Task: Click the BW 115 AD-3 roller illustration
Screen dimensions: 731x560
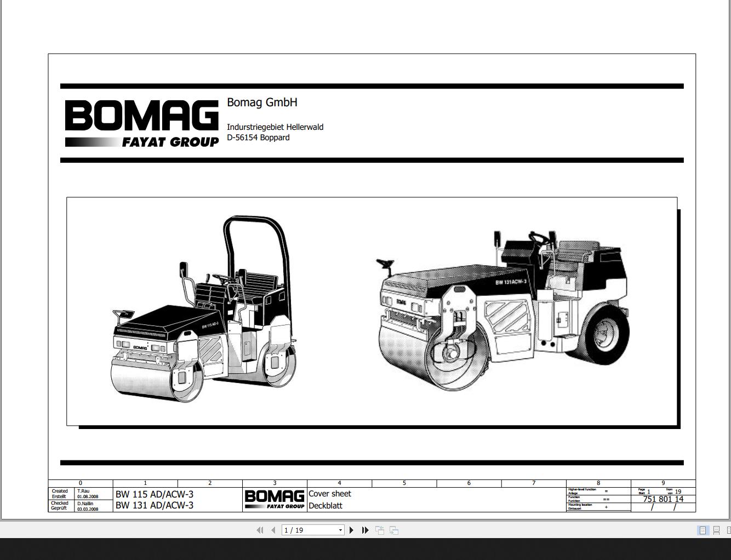Action: tap(204, 308)
